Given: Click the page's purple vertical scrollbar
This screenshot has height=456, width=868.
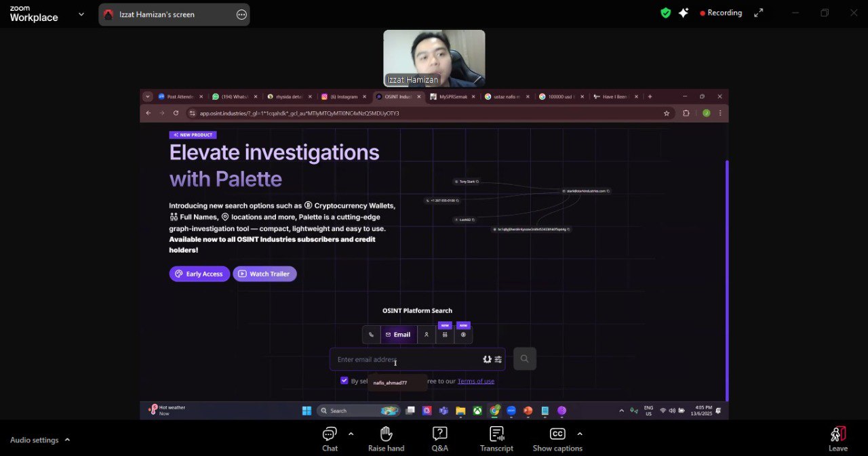Looking at the screenshot, I should (x=726, y=280).
